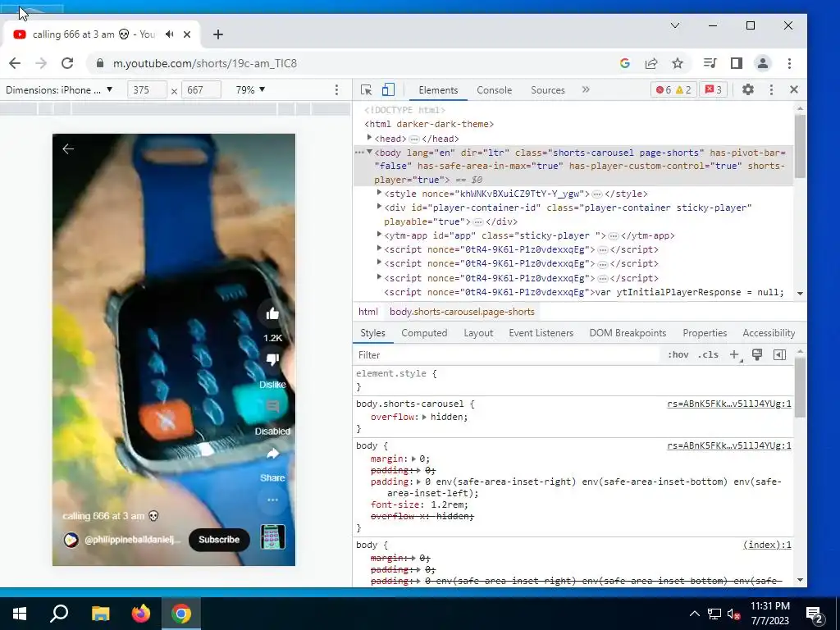The height and width of the screenshot is (630, 840).
Task: Expand the player-container-id div
Action: pyautogui.click(x=379, y=207)
